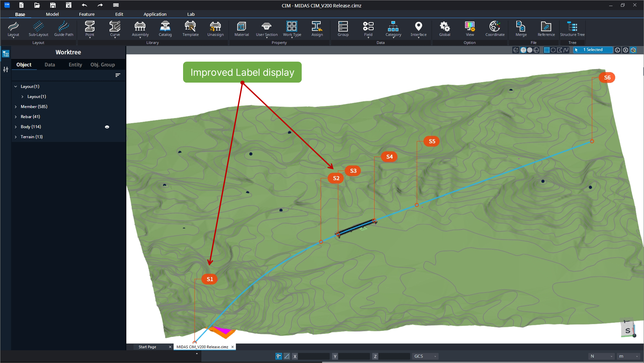Open the Catalog library

(x=165, y=29)
